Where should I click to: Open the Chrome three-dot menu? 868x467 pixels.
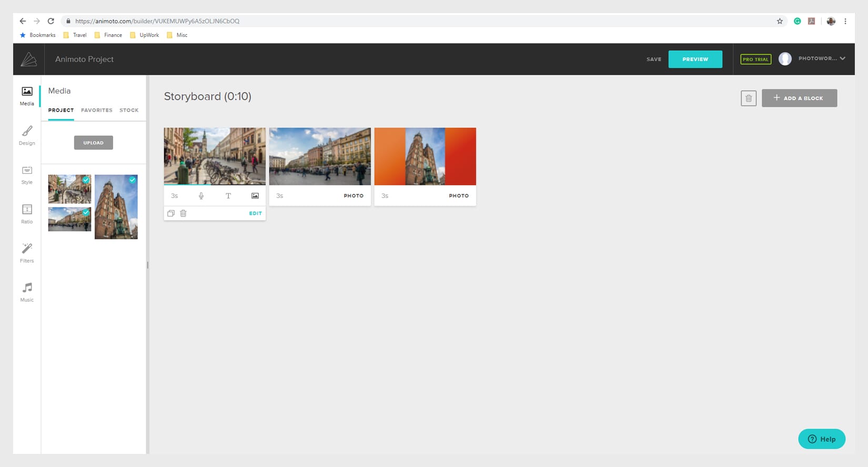point(845,21)
